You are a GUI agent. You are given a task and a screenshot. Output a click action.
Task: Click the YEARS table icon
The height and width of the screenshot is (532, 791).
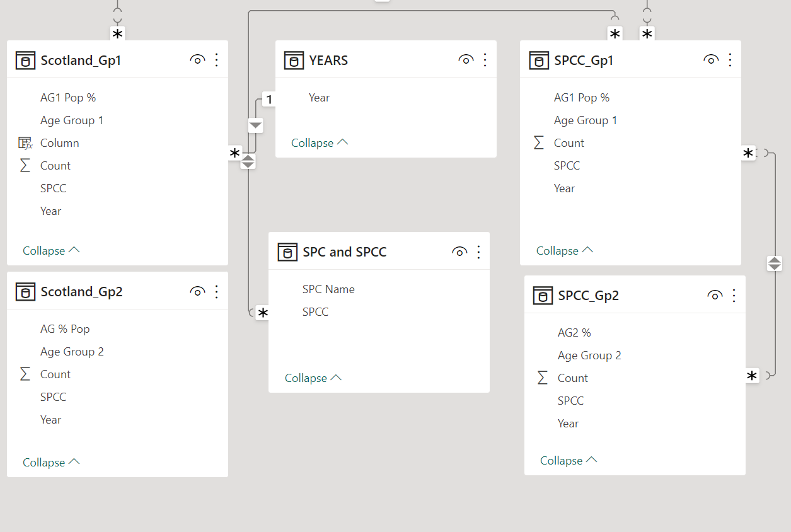(x=294, y=61)
